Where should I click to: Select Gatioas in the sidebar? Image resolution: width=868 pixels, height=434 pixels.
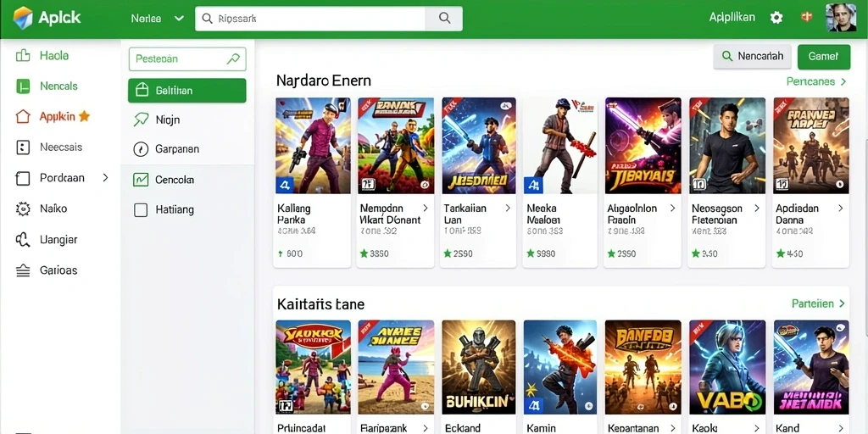58,270
